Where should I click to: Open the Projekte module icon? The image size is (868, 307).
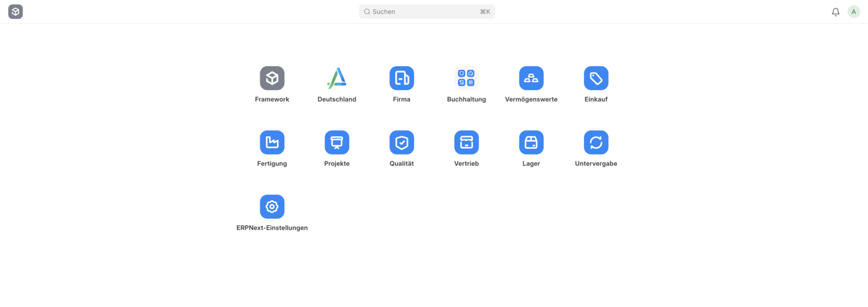(337, 142)
